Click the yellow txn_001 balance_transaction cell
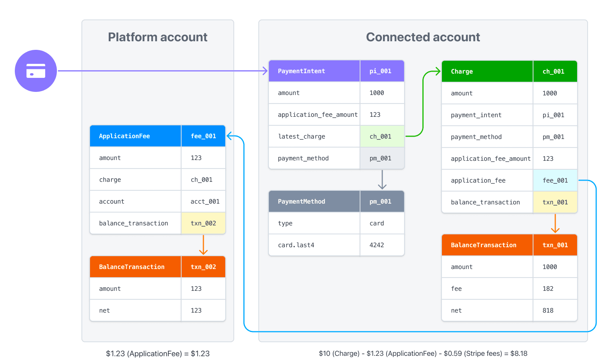This screenshot has height=364, width=611. [555, 202]
